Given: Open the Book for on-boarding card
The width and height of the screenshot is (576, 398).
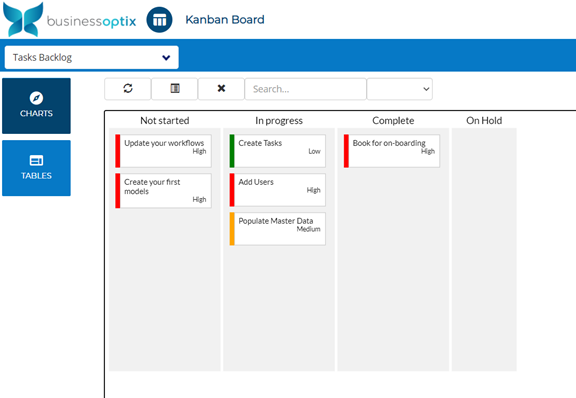Looking at the screenshot, I should (x=392, y=151).
